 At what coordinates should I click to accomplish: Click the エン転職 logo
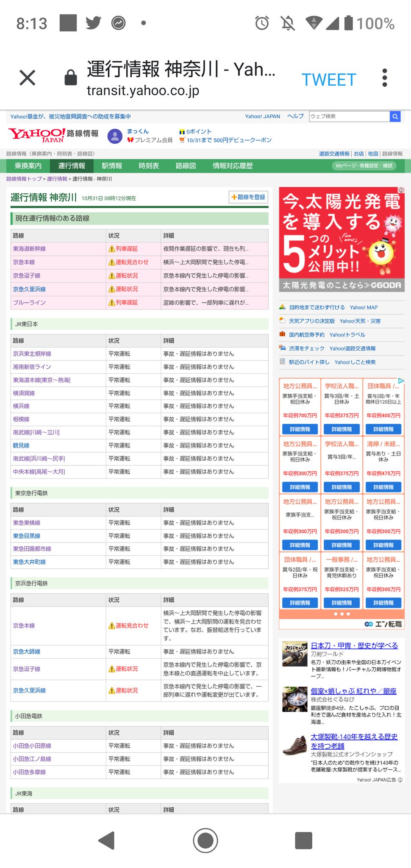383,624
